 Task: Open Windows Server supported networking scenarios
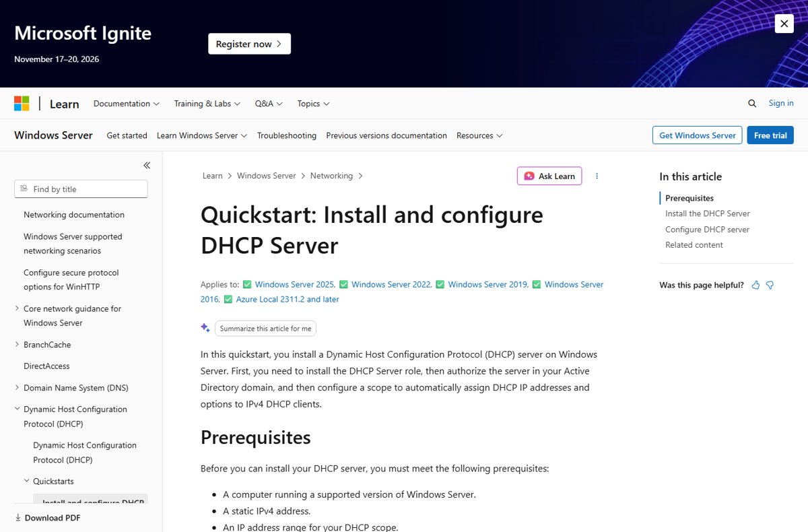click(73, 244)
